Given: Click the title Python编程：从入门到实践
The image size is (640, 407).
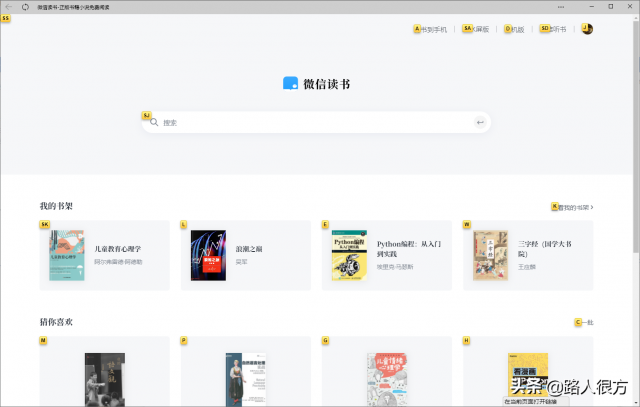Looking at the screenshot, I should pos(409,249).
